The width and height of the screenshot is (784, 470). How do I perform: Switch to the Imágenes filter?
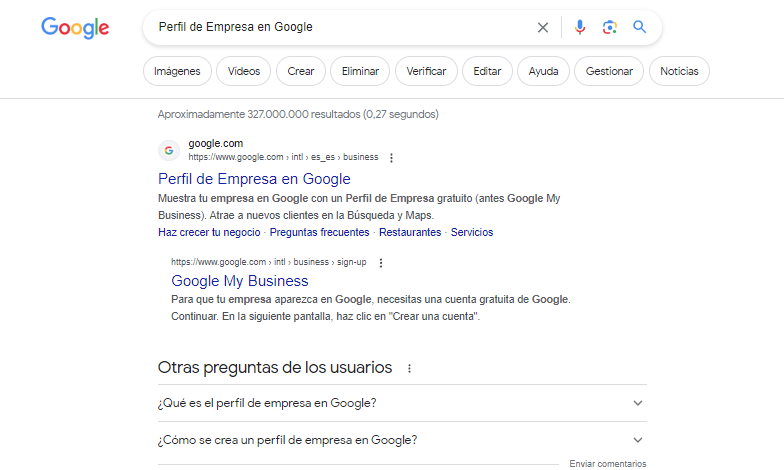[x=177, y=71]
